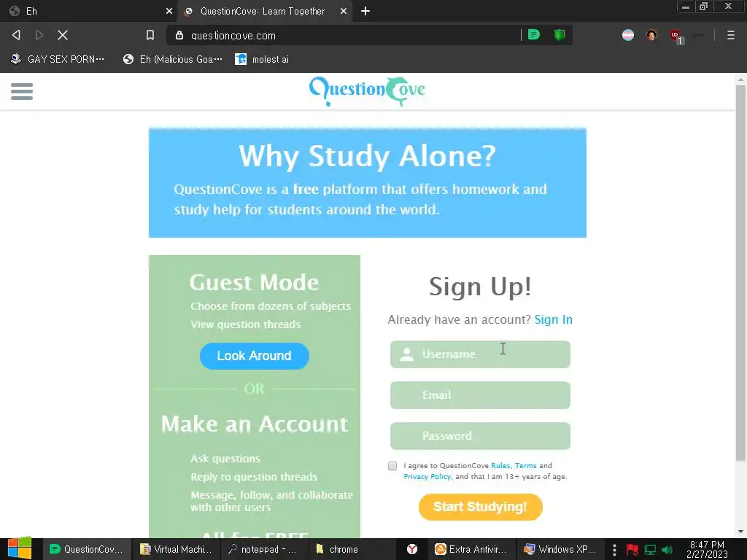
Task: Select the QuestionCove: Learn Together tab
Action: (264, 11)
